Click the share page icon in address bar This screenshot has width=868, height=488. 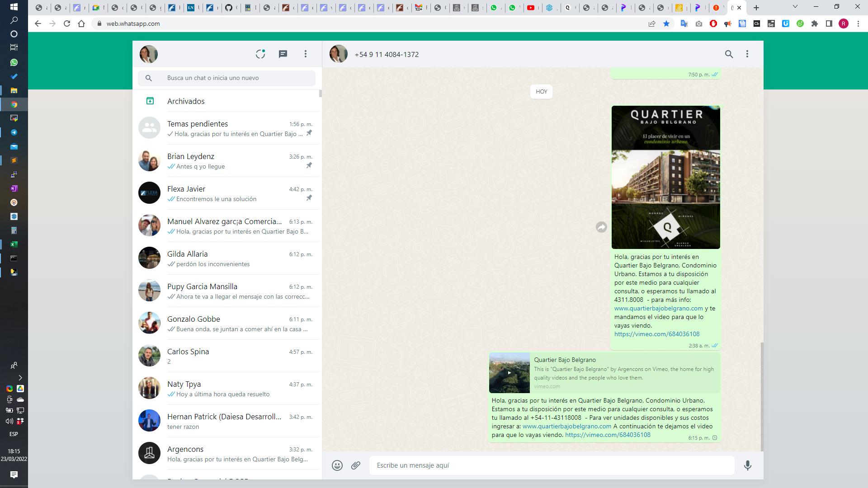[652, 23]
